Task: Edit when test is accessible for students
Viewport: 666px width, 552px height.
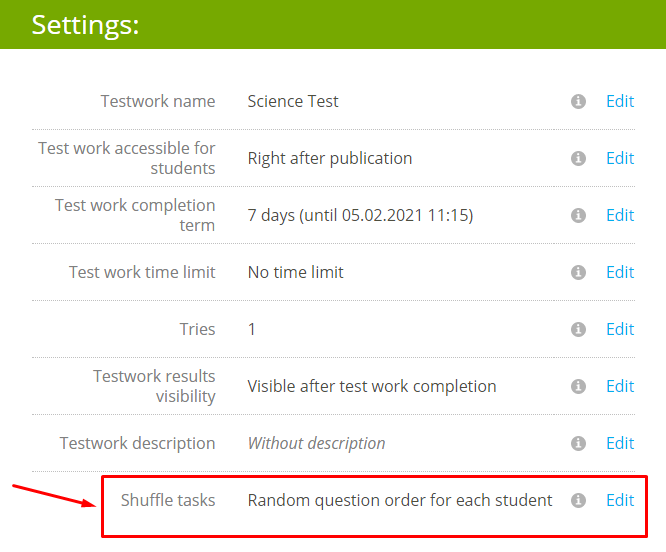Action: pos(620,158)
